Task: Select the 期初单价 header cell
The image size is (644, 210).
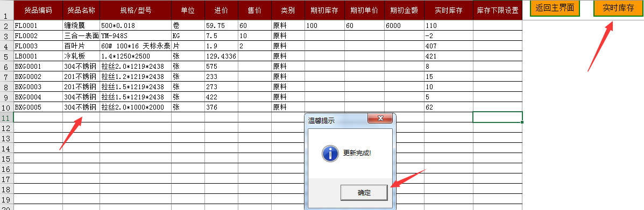Action: click(364, 10)
